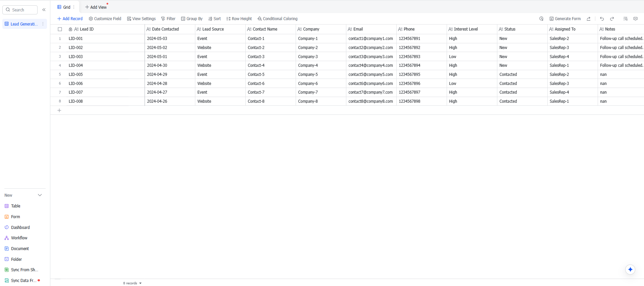The height and width of the screenshot is (286, 644).
Task: Click the Assigned To column header
Action: [x=573, y=29]
